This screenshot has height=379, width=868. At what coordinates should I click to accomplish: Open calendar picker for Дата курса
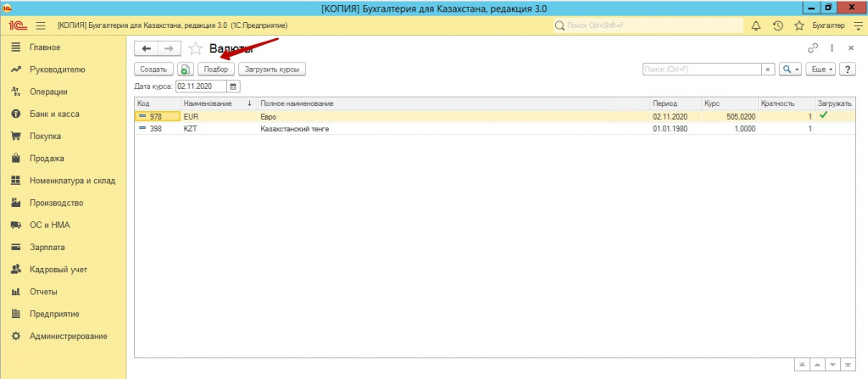point(234,86)
